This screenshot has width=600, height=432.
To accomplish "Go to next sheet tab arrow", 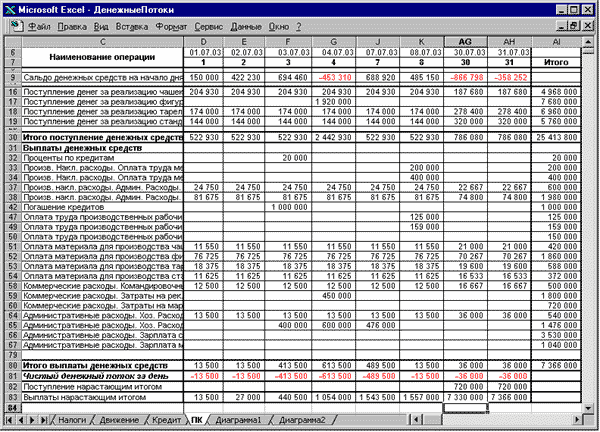I will tap(32, 420).
